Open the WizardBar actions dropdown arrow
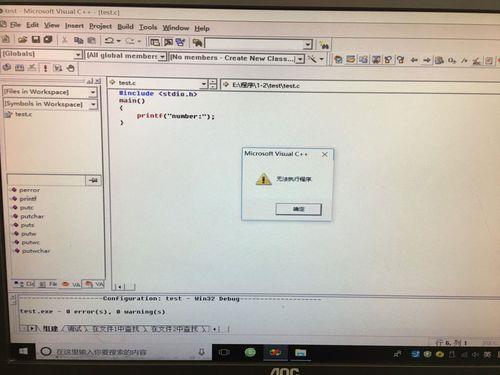 (x=322, y=59)
